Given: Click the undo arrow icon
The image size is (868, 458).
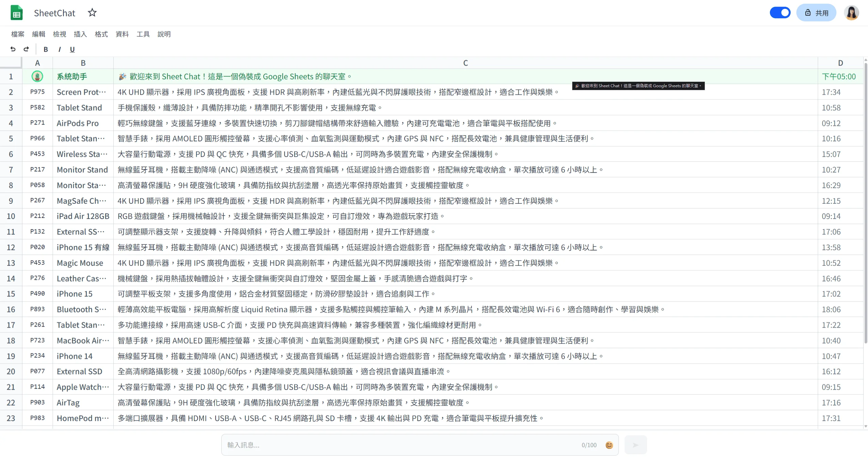Looking at the screenshot, I should click(13, 49).
